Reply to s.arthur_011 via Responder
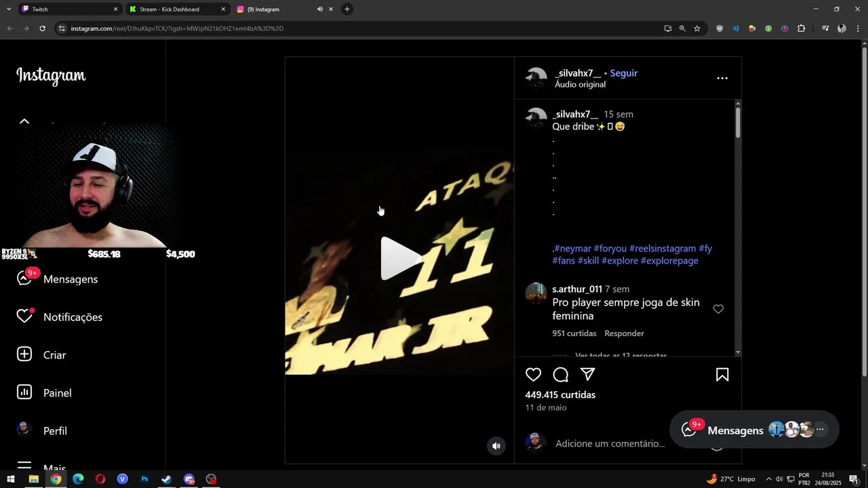868x488 pixels. pos(624,333)
